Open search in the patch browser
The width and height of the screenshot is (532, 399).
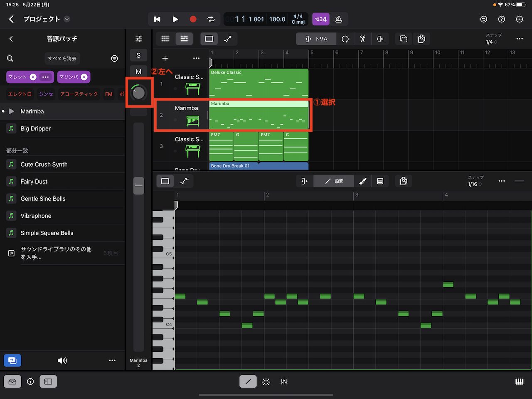[10, 59]
